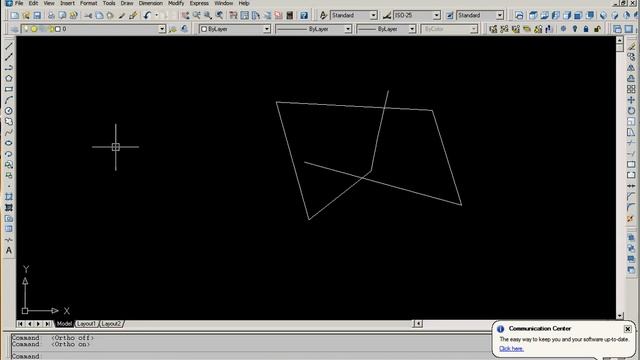Click the vertical scrollbar down arrow
The image size is (640, 360).
click(x=620, y=316)
